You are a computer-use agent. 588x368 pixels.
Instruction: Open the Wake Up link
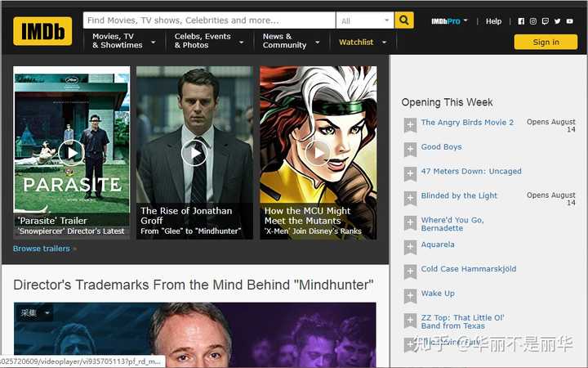click(x=438, y=294)
